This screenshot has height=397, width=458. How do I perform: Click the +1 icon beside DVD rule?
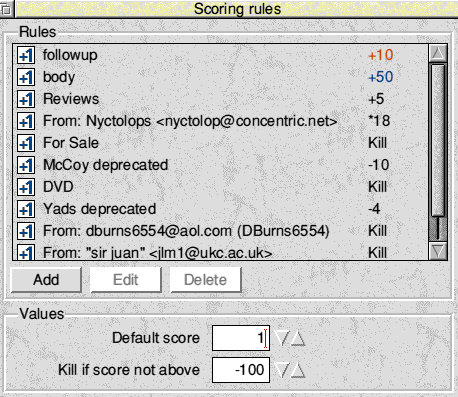click(x=26, y=187)
